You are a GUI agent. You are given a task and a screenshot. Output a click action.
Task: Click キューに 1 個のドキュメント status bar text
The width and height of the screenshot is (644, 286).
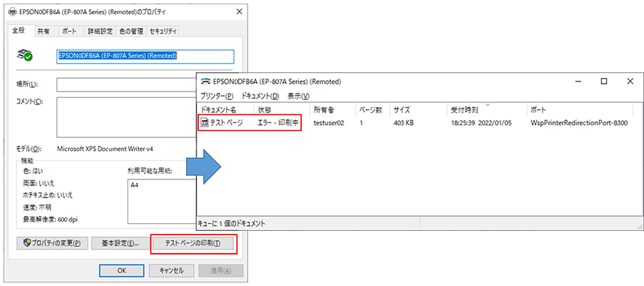coord(233,224)
